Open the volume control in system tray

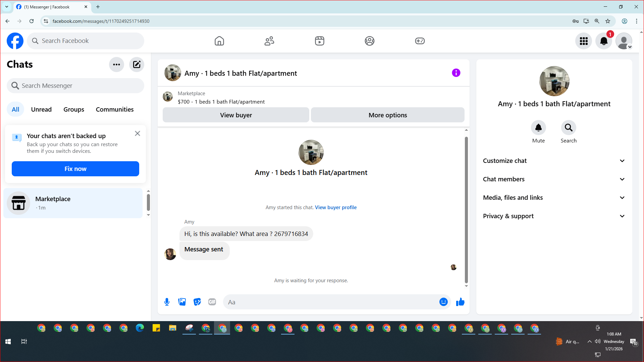pyautogui.click(x=597, y=342)
